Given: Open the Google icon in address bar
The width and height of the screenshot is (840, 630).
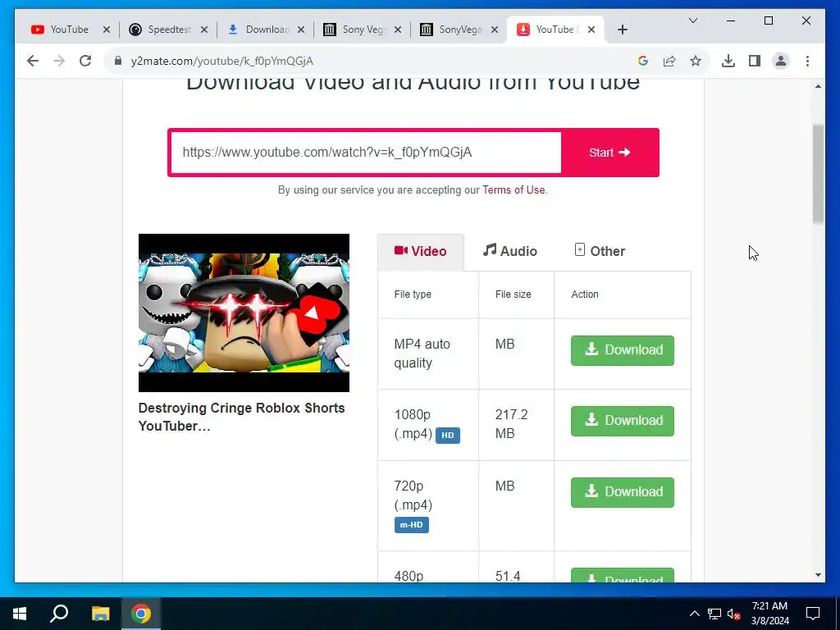Looking at the screenshot, I should point(643,61).
